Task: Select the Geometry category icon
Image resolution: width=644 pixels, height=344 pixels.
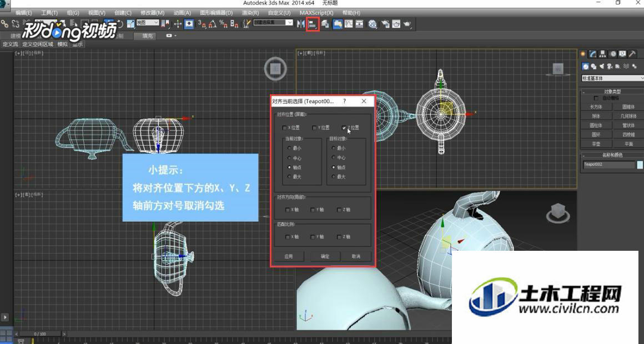Action: tap(585, 66)
